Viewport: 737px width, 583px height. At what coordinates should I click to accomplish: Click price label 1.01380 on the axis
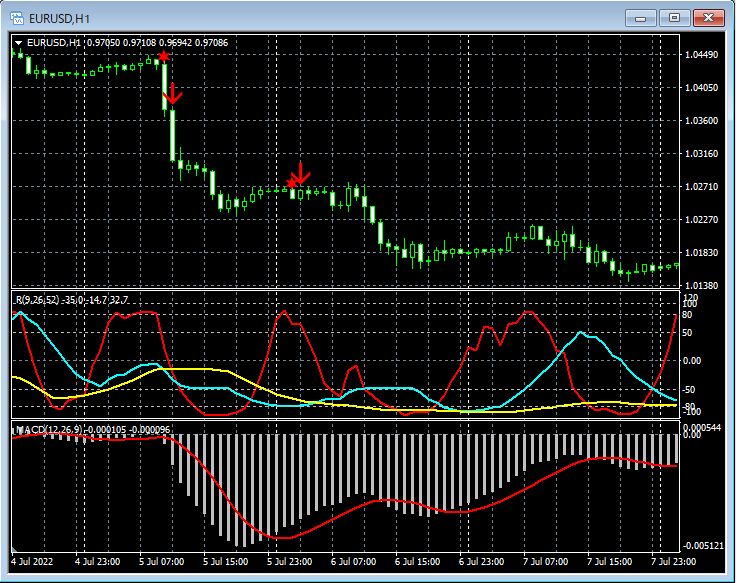[702, 285]
